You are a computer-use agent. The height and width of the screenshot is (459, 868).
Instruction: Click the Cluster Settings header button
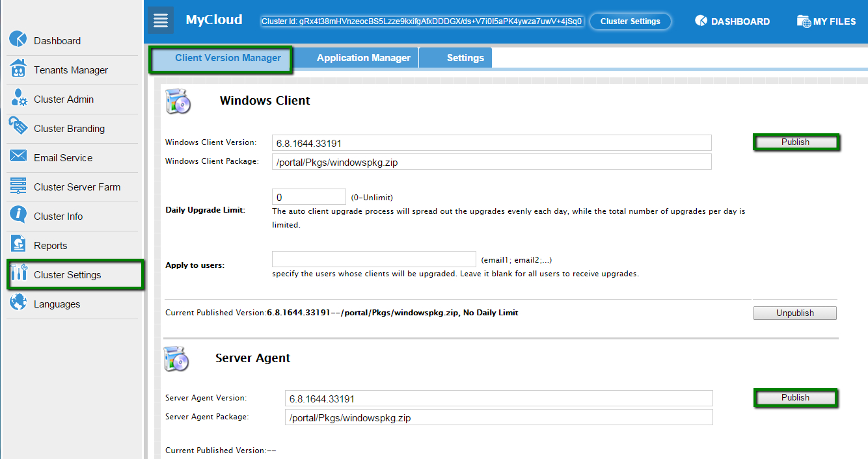[x=631, y=21]
